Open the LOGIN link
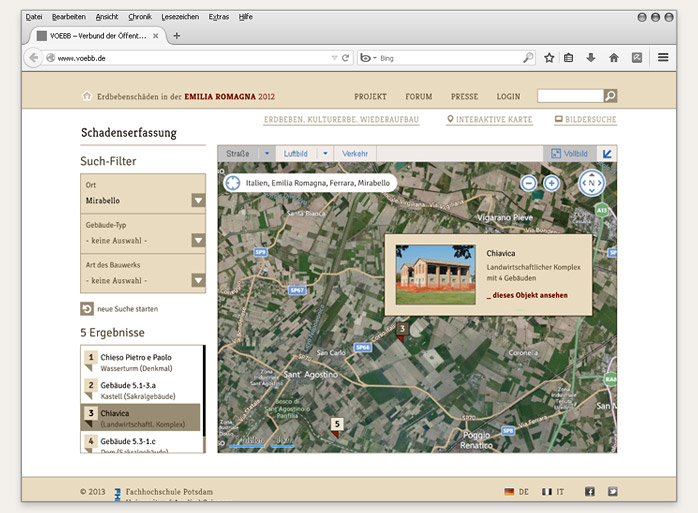 (x=508, y=97)
